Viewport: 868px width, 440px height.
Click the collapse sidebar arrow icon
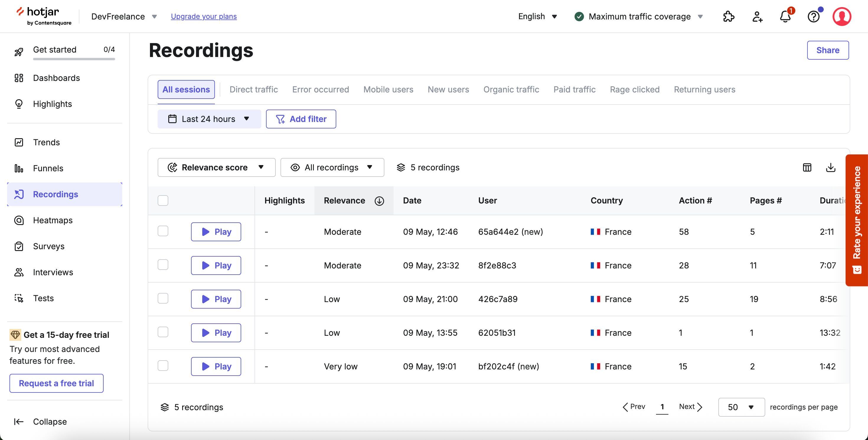pyautogui.click(x=19, y=421)
